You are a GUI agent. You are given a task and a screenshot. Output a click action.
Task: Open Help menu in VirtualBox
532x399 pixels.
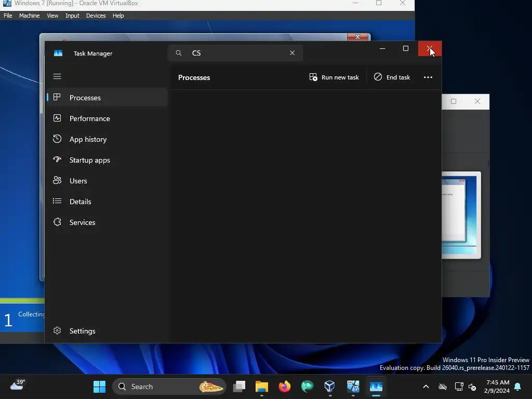point(118,16)
